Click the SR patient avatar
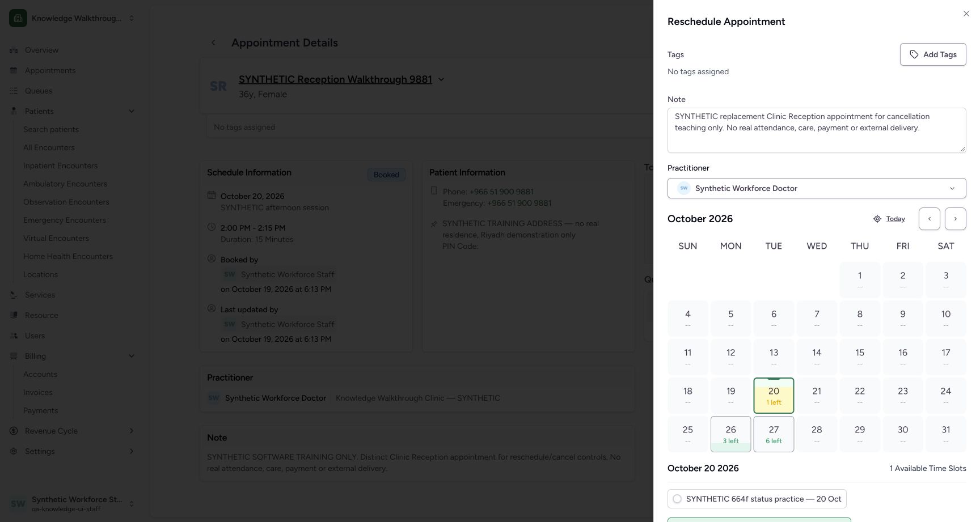980x522 pixels. 218,86
